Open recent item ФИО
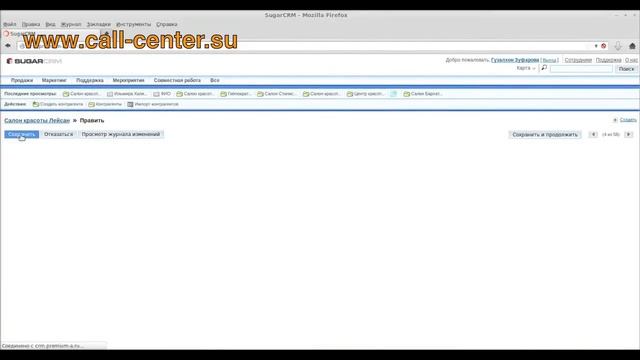Screen dimensions: 640x360 click(x=165, y=94)
